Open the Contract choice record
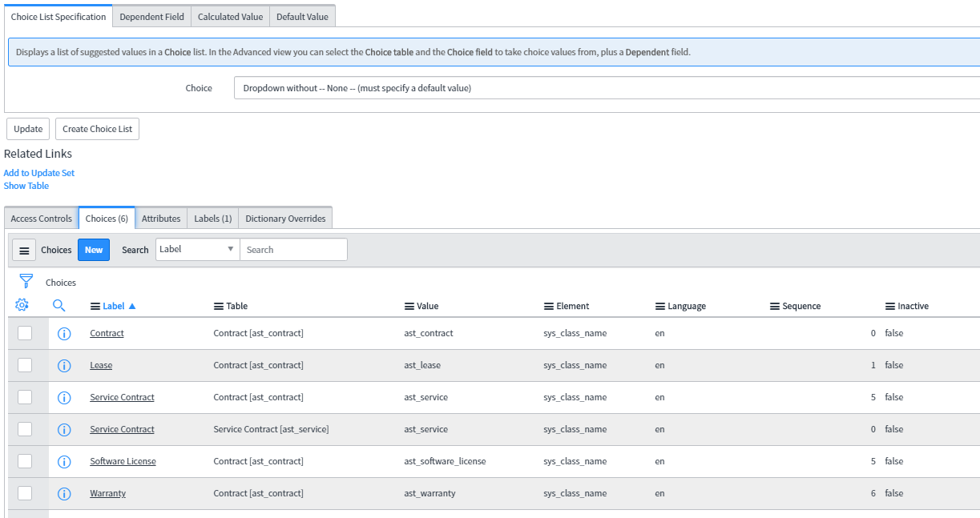980x518 pixels. [x=107, y=333]
